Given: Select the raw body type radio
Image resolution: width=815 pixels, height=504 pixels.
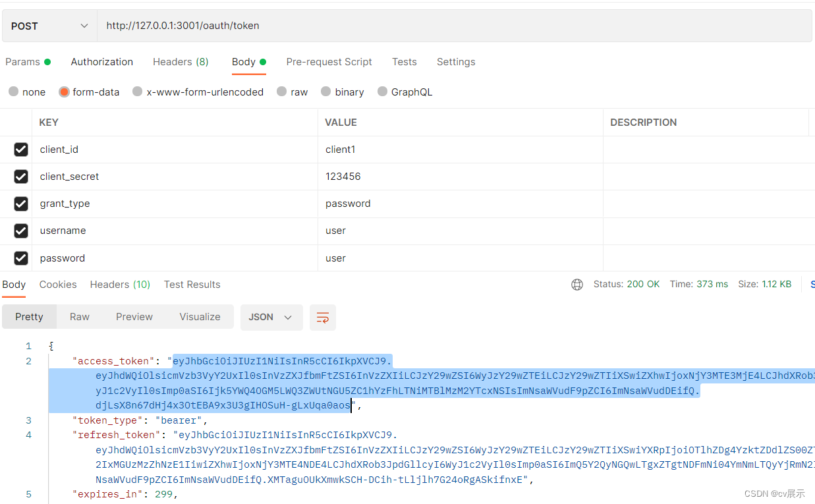Looking at the screenshot, I should (x=282, y=92).
